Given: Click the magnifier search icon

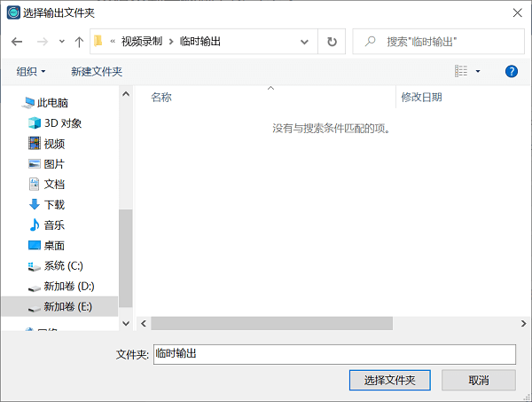Looking at the screenshot, I should coord(370,42).
